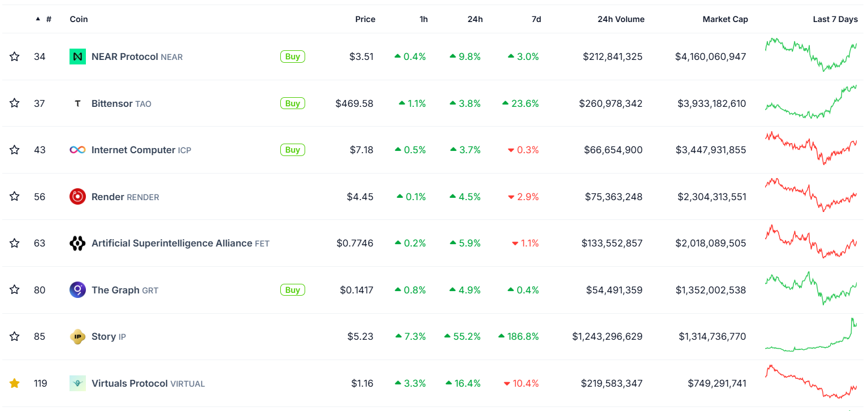This screenshot has width=868, height=411.
Task: Sort by 7d change column
Action: [536, 19]
